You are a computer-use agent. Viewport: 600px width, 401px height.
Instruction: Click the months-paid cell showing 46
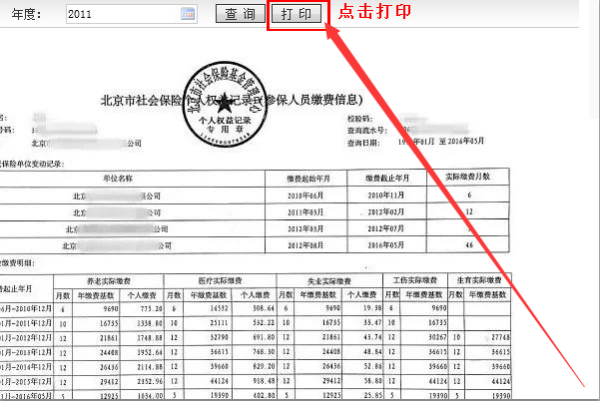coord(469,245)
